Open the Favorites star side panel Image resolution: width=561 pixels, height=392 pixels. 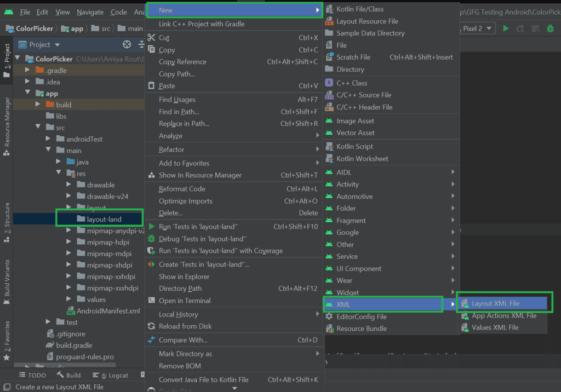coord(7,341)
